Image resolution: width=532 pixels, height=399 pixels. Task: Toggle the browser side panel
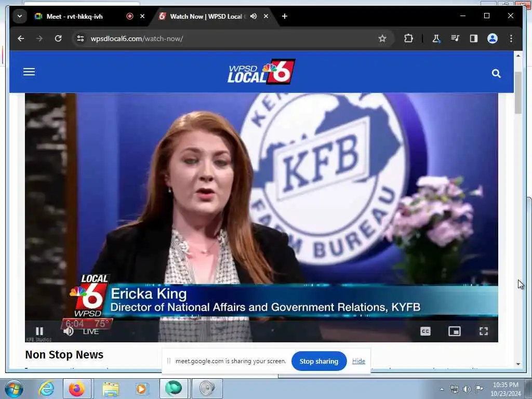coord(474,38)
